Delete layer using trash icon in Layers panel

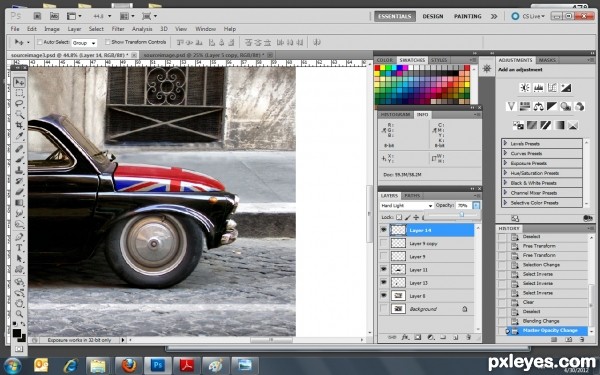pos(468,338)
